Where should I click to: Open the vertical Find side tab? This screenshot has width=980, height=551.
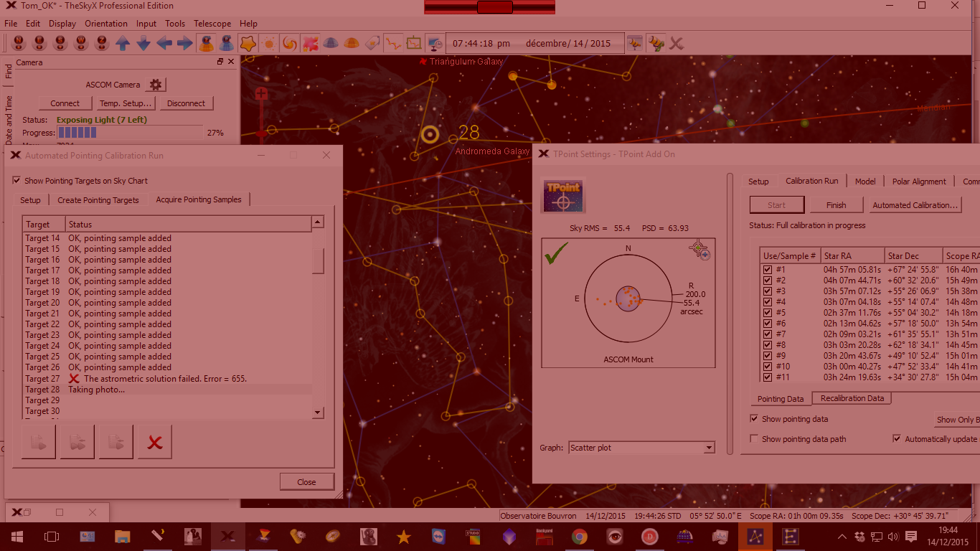[9, 70]
